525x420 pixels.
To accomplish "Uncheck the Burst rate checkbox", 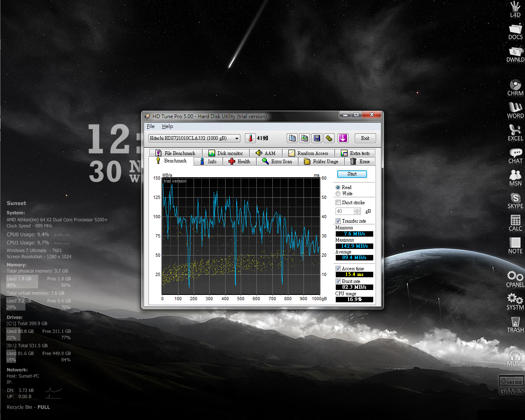I will 338,281.
